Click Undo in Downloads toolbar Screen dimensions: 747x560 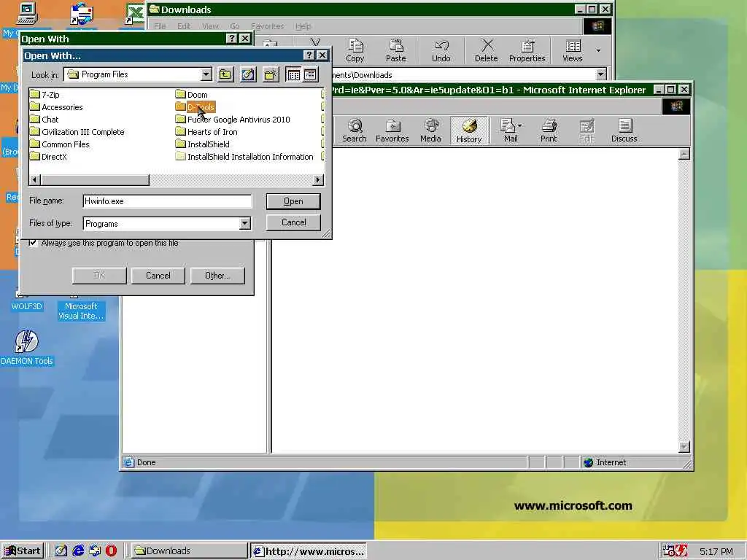441,50
